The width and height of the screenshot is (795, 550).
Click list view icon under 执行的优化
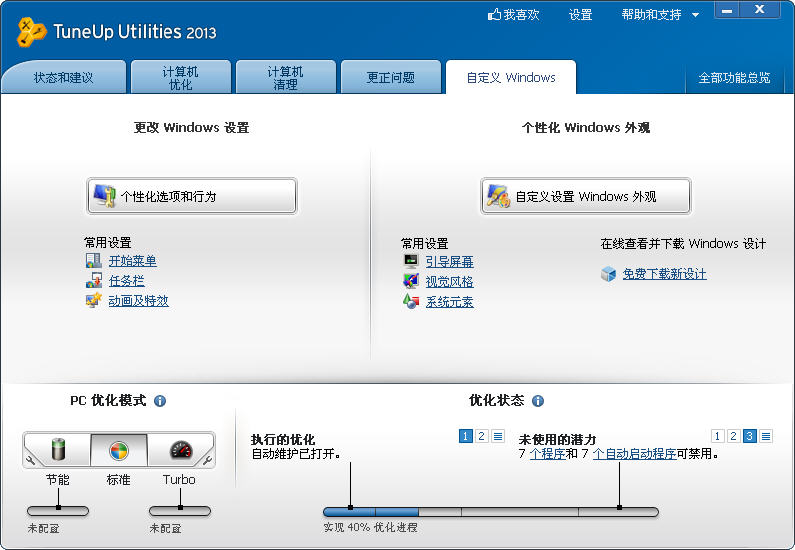coord(498,436)
